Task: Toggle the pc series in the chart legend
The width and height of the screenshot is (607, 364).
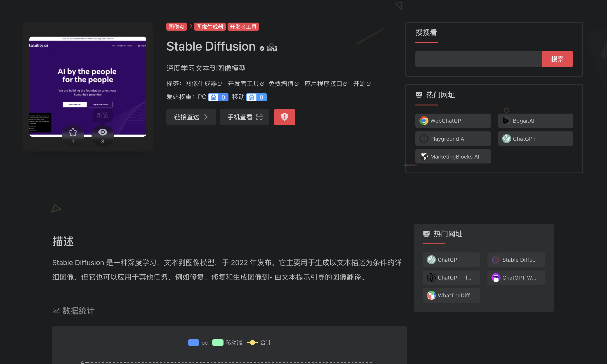Action: [194, 342]
